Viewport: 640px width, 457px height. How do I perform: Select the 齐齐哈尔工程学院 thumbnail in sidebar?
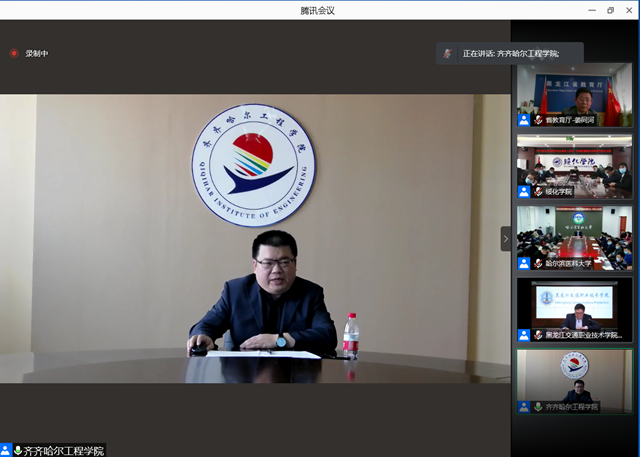[x=574, y=378]
